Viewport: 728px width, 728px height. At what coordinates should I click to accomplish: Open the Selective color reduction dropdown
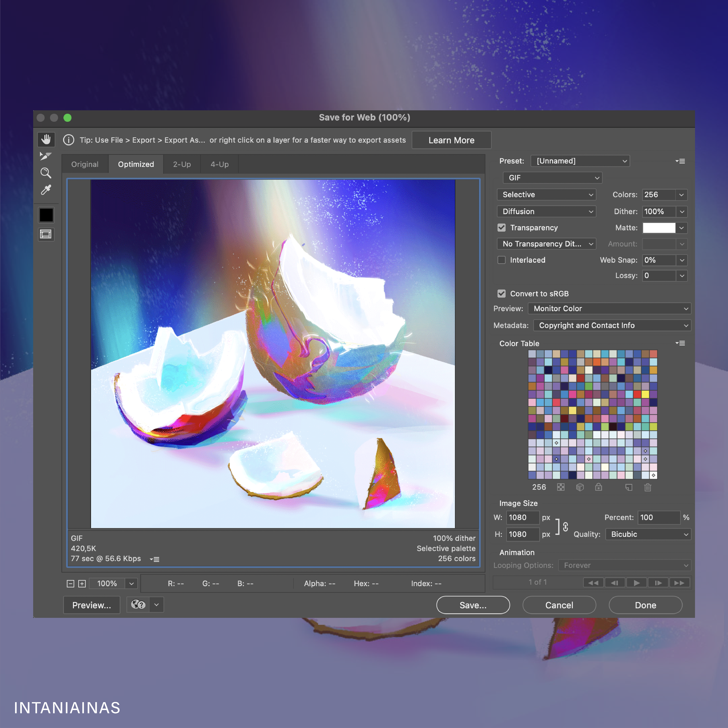(x=546, y=195)
